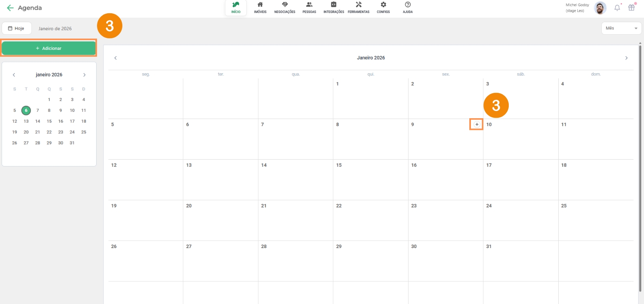The height and width of the screenshot is (304, 644).
Task: Open the Ferramentas tools menu
Action: click(x=358, y=7)
